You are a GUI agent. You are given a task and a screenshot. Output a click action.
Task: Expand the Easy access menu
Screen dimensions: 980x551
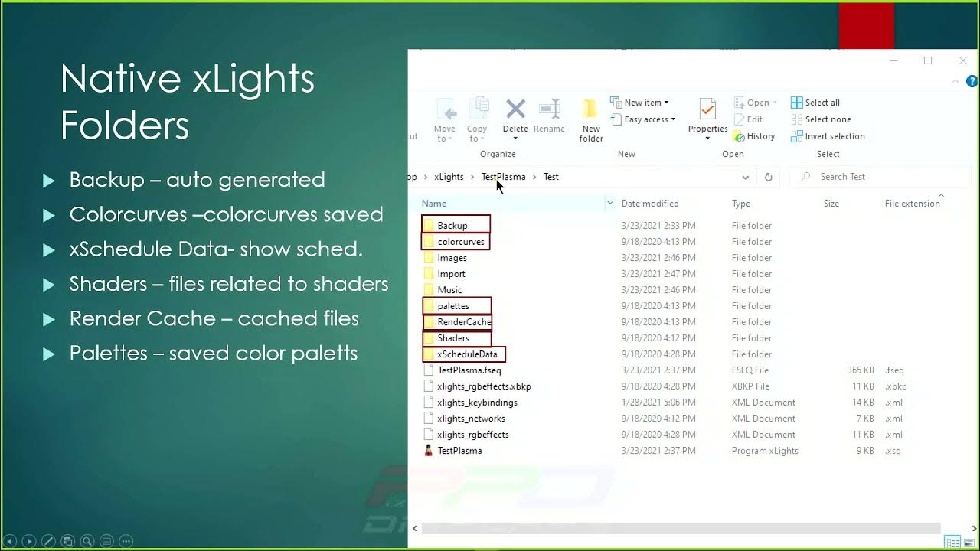tap(644, 119)
